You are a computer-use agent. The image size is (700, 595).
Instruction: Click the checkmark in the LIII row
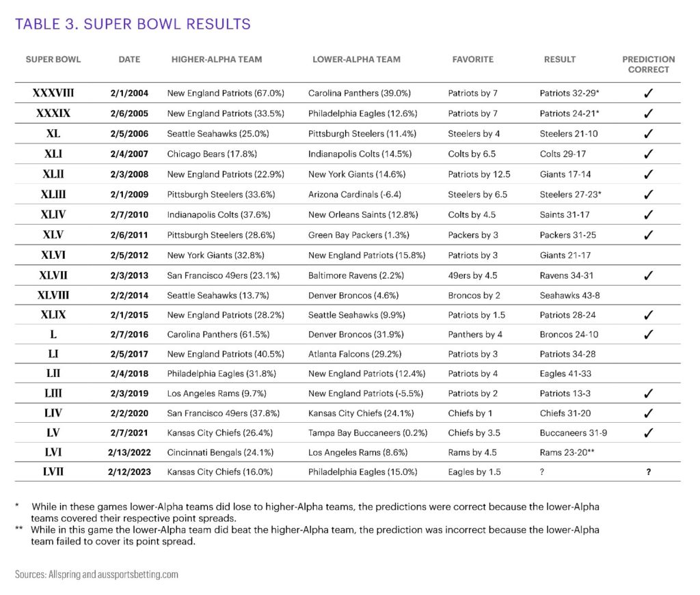click(x=648, y=393)
